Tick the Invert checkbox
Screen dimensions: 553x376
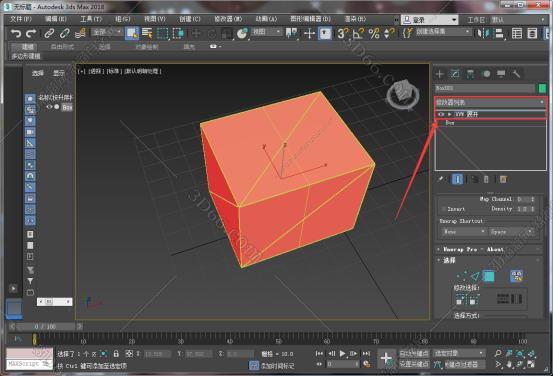click(444, 209)
